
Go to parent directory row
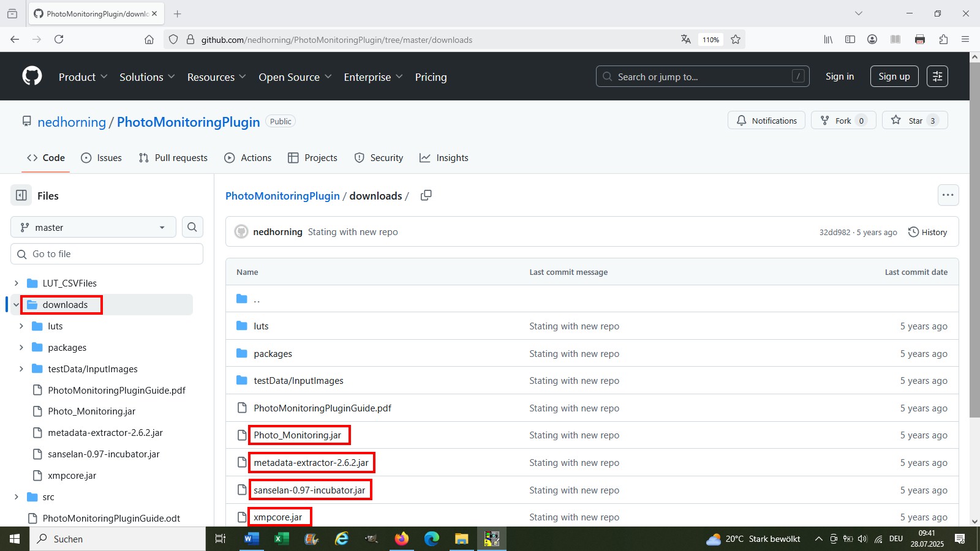[x=592, y=299]
